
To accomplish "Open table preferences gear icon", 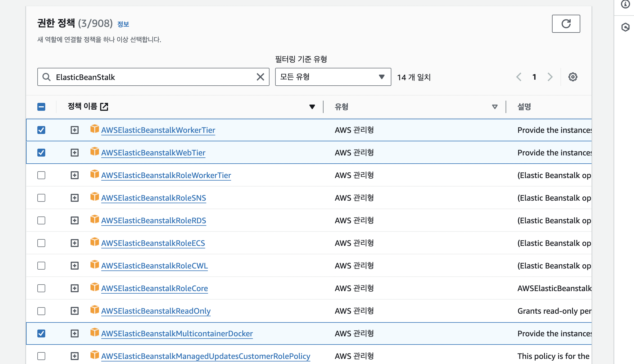I will (573, 77).
